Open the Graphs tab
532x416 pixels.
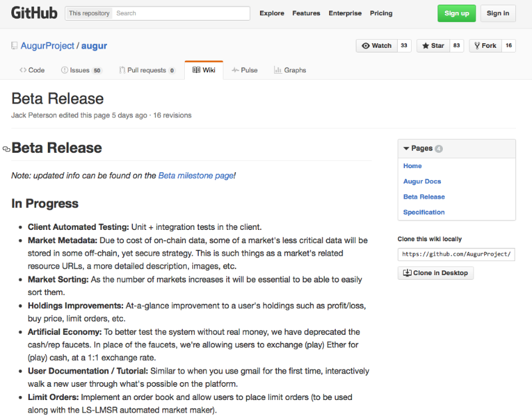click(290, 70)
